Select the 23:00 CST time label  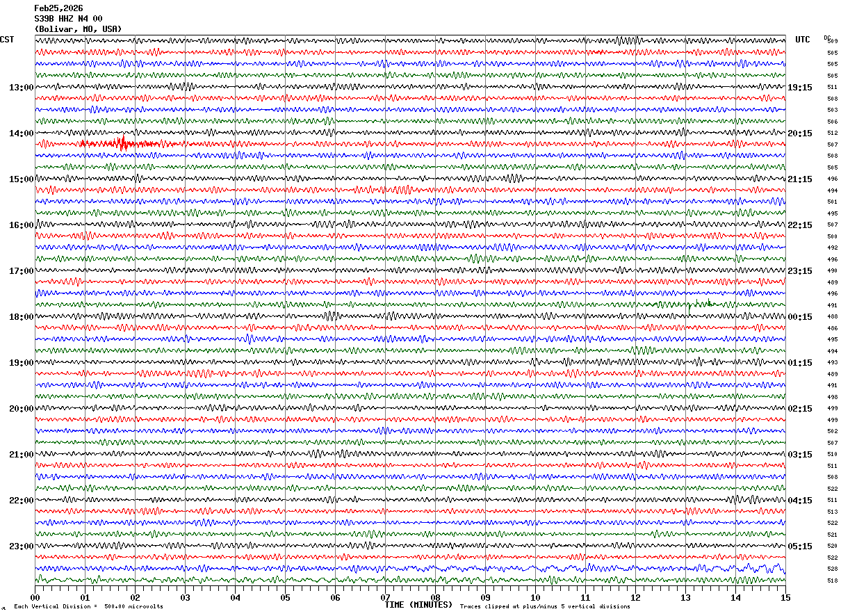click(x=22, y=546)
